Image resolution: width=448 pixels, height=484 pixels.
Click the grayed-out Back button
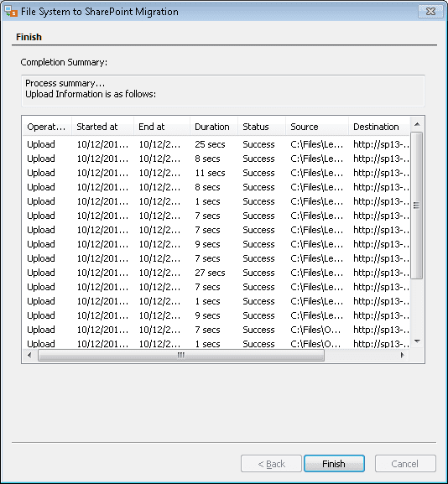click(271, 463)
